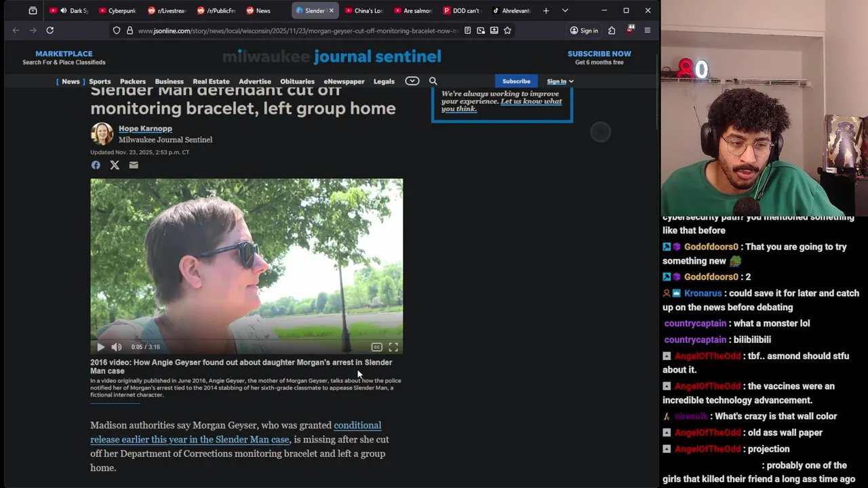Play the Angie Geyser video
Viewport: 868px width, 488px height.
tap(100, 347)
